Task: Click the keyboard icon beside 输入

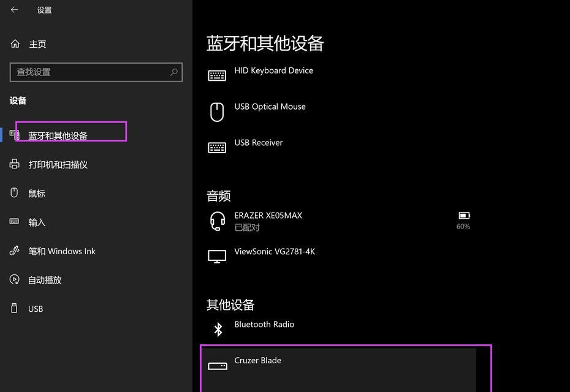Action: pyautogui.click(x=14, y=221)
